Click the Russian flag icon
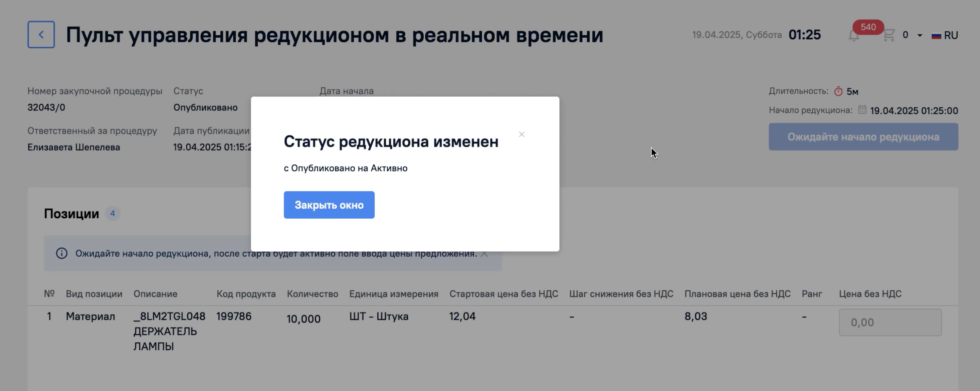The height and width of the screenshot is (391, 980). (936, 36)
